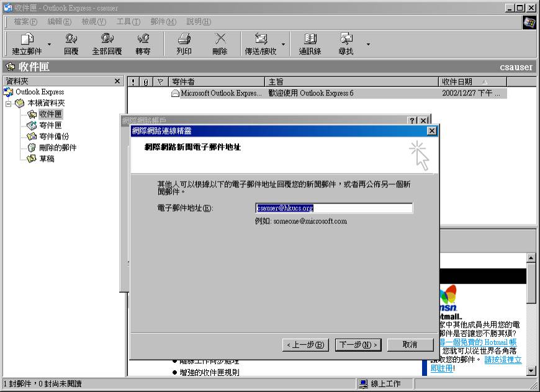Open the dropdown arrow beside 建立郵件
This screenshot has height=392, width=540.
[49, 45]
